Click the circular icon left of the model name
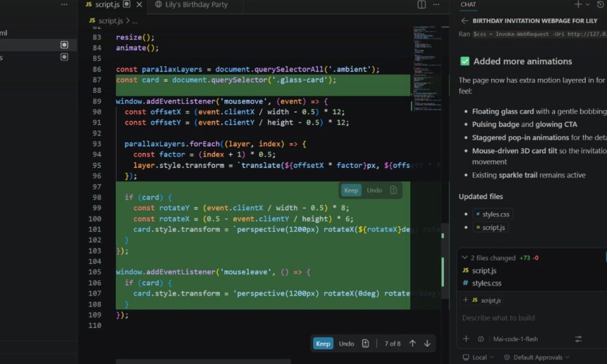The image size is (607, 364). pos(481,339)
